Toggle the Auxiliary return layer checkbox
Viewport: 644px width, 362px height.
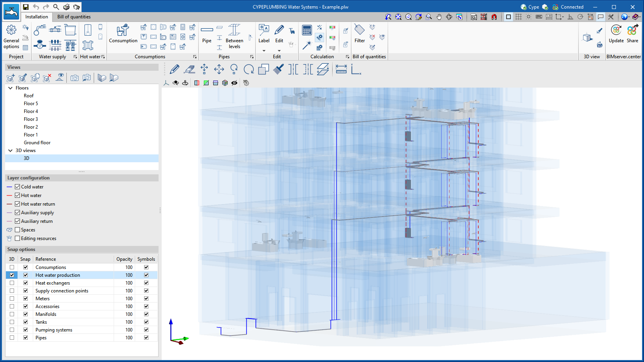(17, 221)
